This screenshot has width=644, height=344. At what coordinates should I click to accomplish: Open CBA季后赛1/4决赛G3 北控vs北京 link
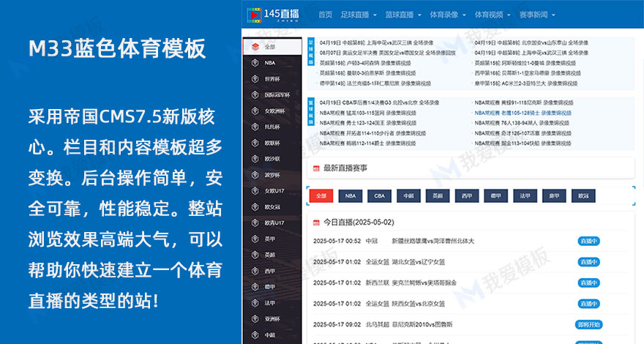pyautogui.click(x=380, y=102)
